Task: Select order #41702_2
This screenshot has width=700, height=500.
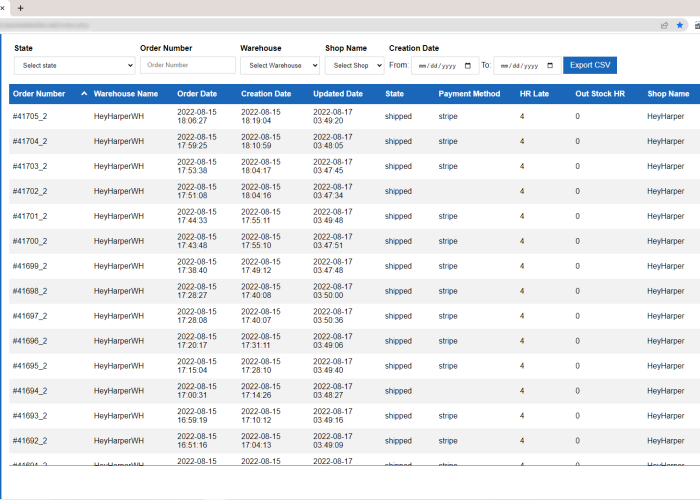Action: [x=30, y=192]
